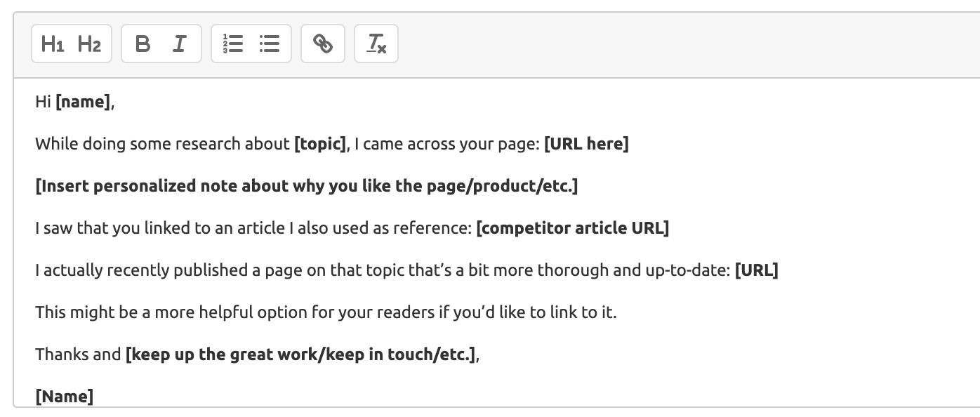The image size is (980, 417).
Task: Clear text formatting with Tx icon
Action: click(x=376, y=44)
